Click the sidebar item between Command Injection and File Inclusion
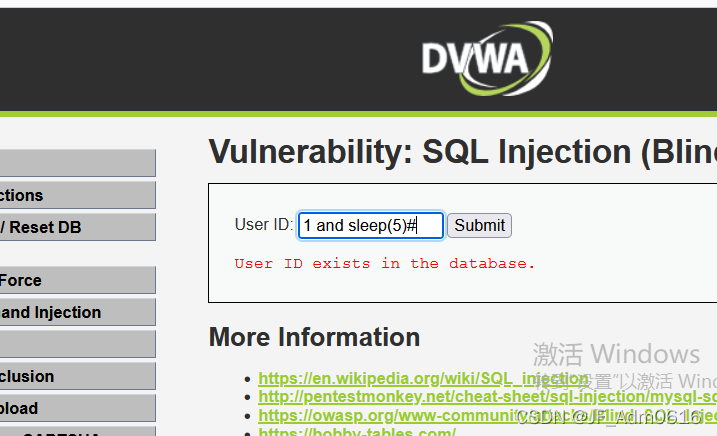Image resolution: width=717 pixels, height=436 pixels. [78, 344]
